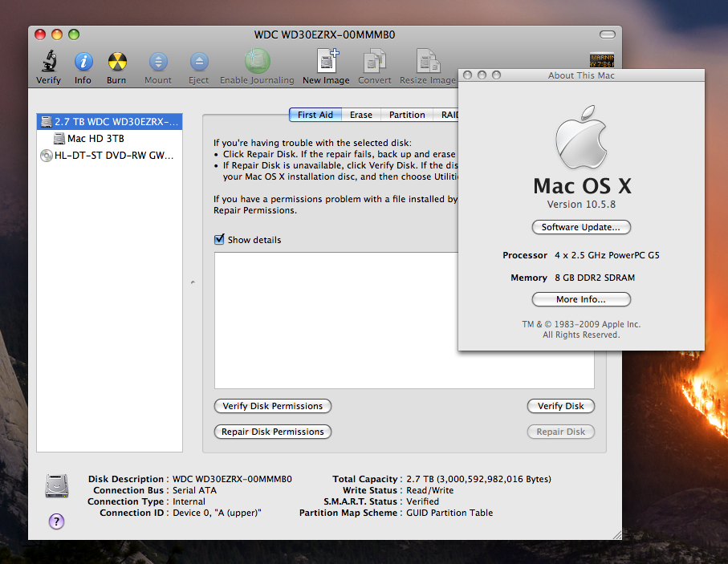This screenshot has width=728, height=564.
Task: Switch to the RAID tab
Action: [x=448, y=115]
